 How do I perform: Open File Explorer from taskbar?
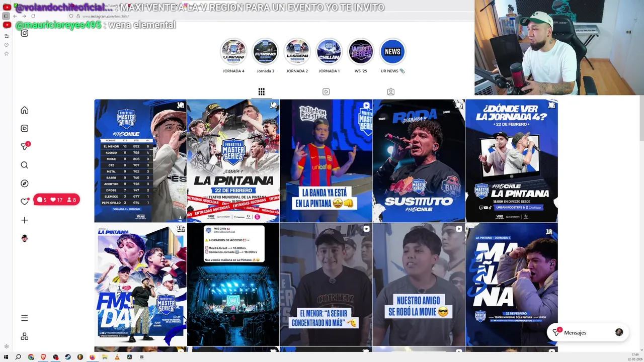(105, 357)
